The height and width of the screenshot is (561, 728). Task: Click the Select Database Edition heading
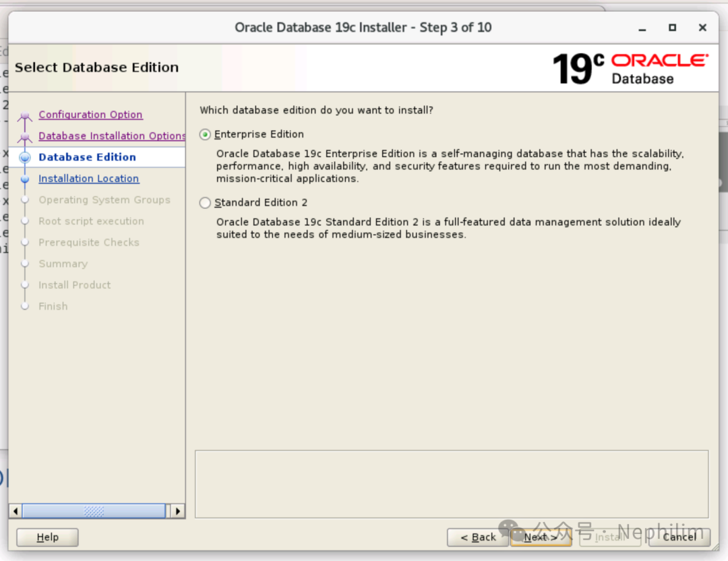click(96, 67)
